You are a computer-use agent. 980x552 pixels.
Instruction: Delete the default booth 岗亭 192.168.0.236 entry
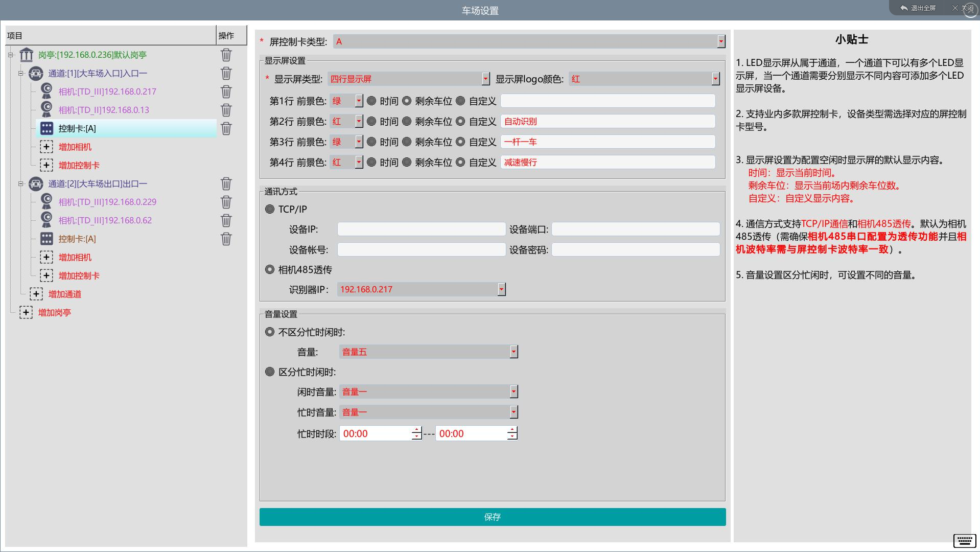(x=226, y=55)
